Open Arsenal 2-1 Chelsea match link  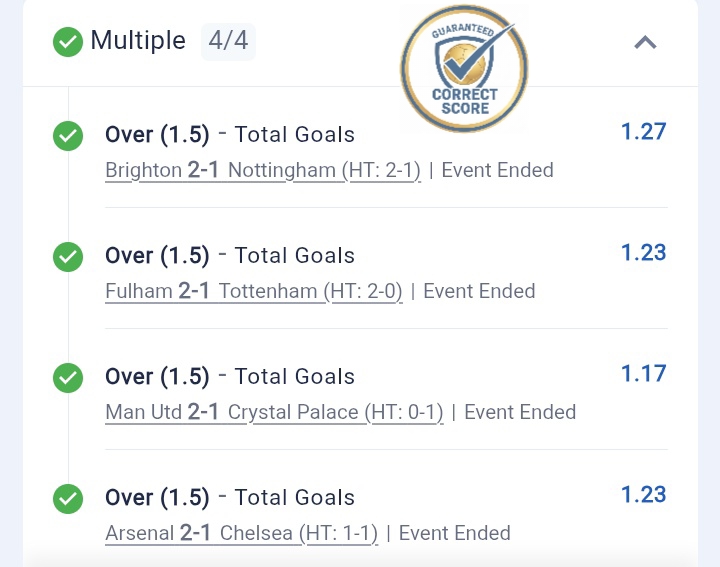tap(241, 533)
